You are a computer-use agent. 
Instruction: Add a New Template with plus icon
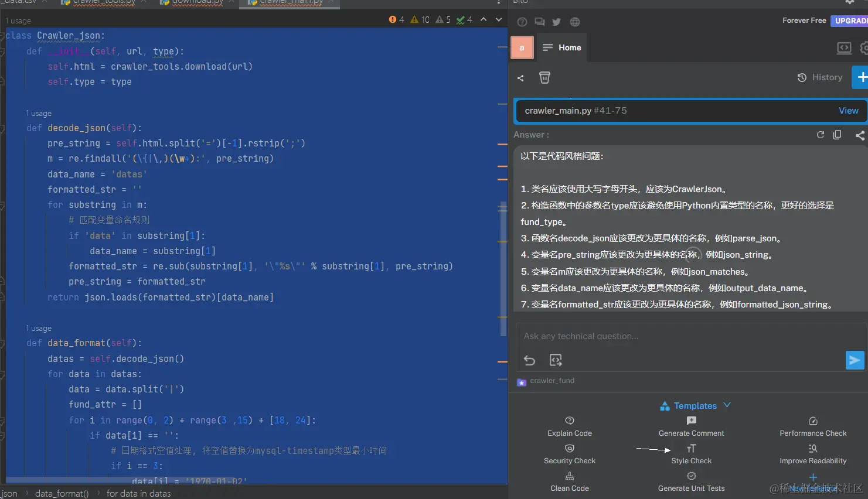click(x=813, y=482)
